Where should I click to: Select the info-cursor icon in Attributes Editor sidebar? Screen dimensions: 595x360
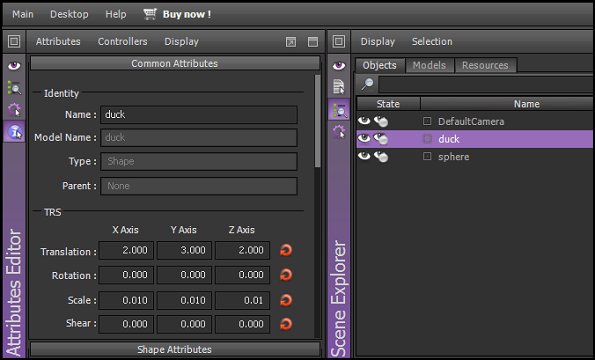pos(14,132)
